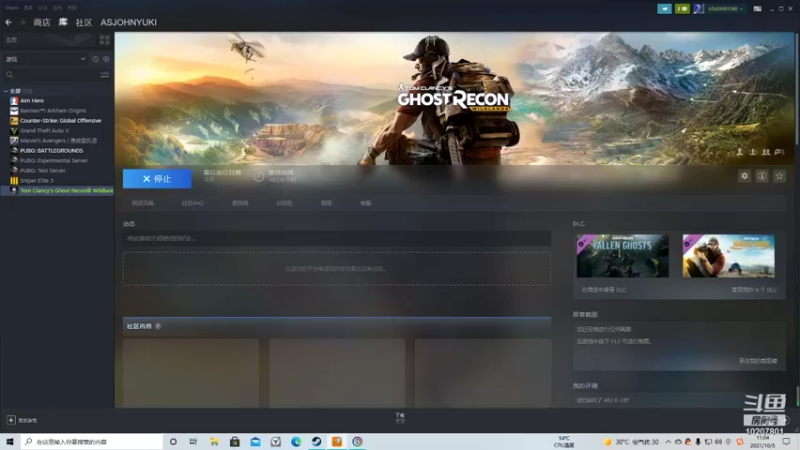Go to 社区 community section
This screenshot has width=800, height=450.
[x=84, y=22]
